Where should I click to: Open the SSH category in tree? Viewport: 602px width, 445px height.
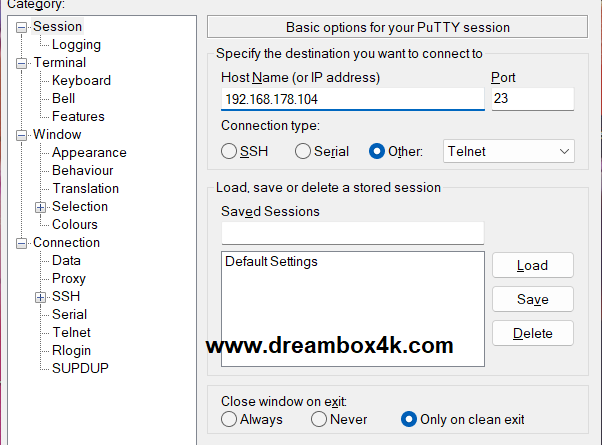(x=66, y=297)
